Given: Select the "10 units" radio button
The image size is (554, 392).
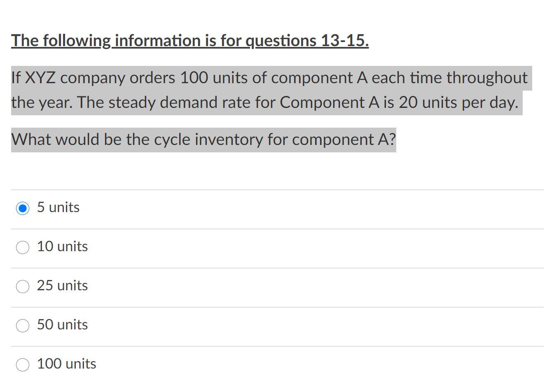Looking at the screenshot, I should coord(23,247).
